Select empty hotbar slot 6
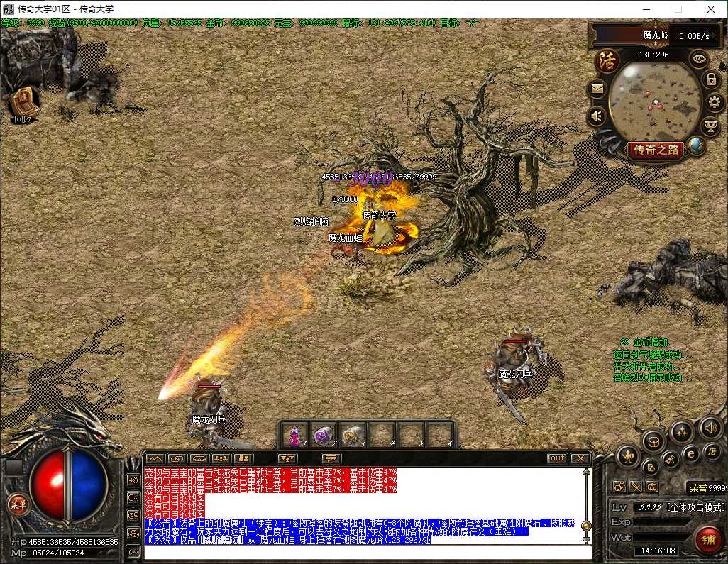The width and height of the screenshot is (728, 564). point(440,436)
